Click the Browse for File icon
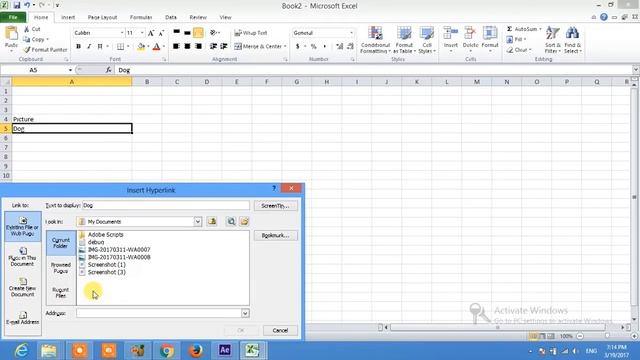 point(244,222)
